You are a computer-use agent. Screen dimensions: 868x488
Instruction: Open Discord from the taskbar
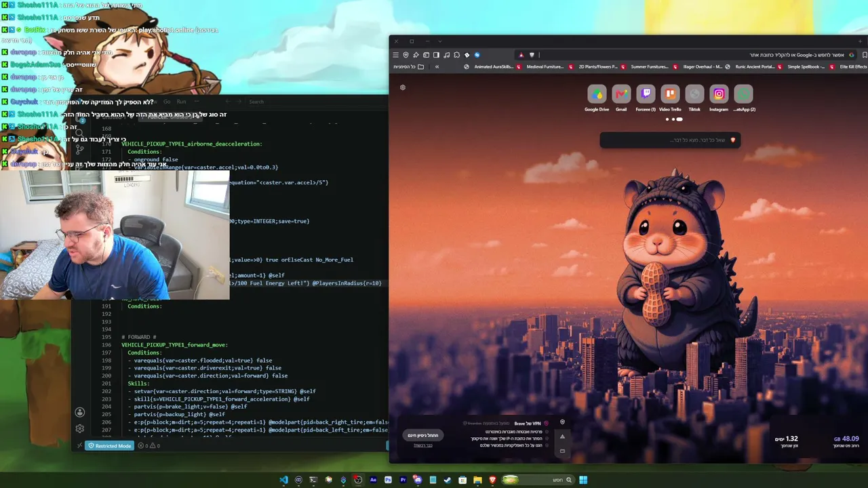(418, 480)
